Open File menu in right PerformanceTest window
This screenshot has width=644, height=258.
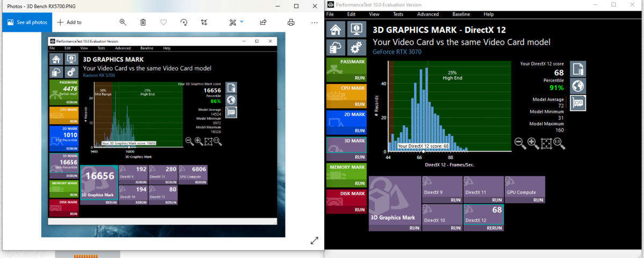point(330,14)
